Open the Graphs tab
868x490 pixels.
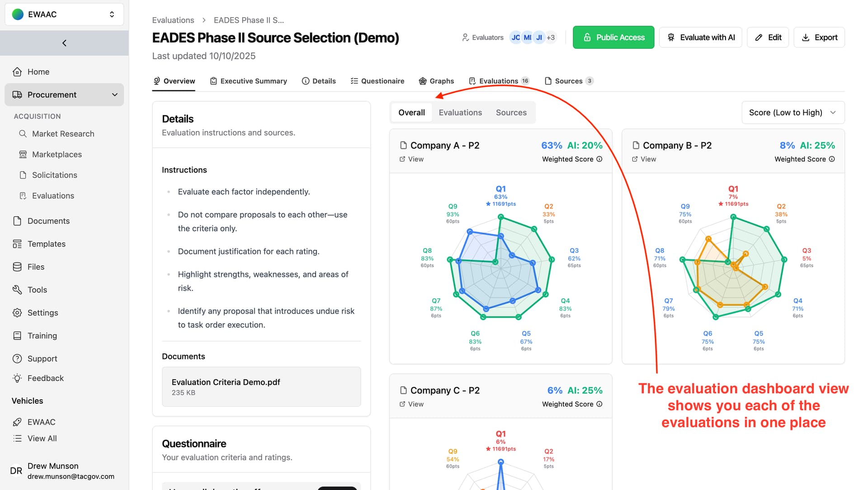point(436,81)
